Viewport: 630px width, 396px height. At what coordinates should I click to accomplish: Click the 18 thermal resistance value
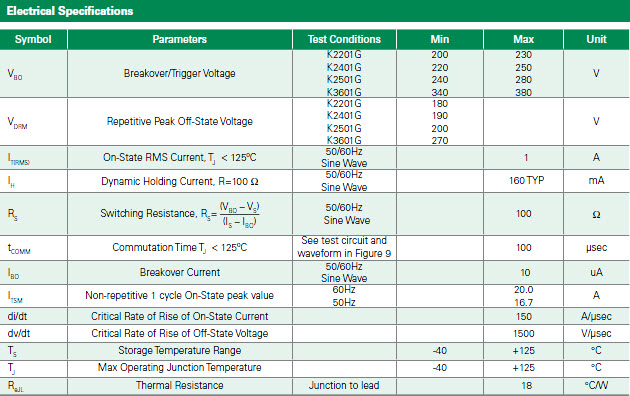tap(527, 386)
